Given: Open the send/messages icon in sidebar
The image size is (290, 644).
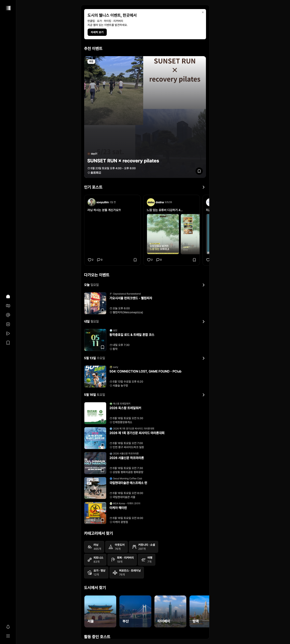Looking at the screenshot, I should [x=8, y=333].
